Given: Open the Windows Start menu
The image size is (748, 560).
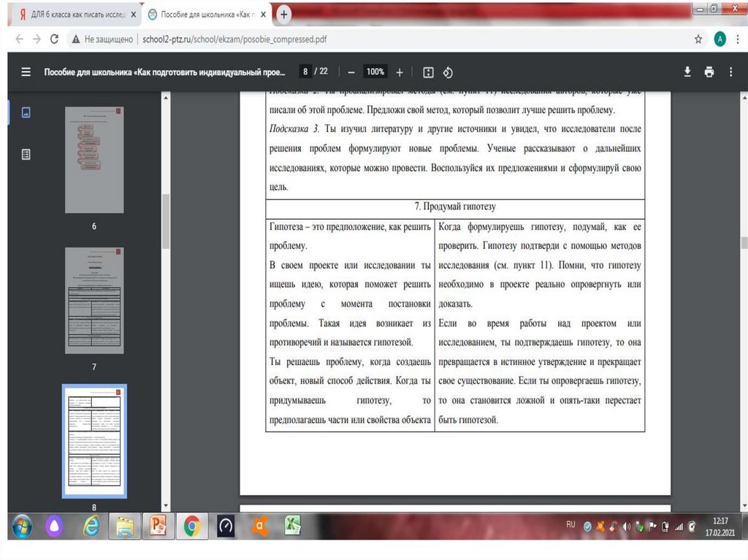Looking at the screenshot, I should pos(21,526).
